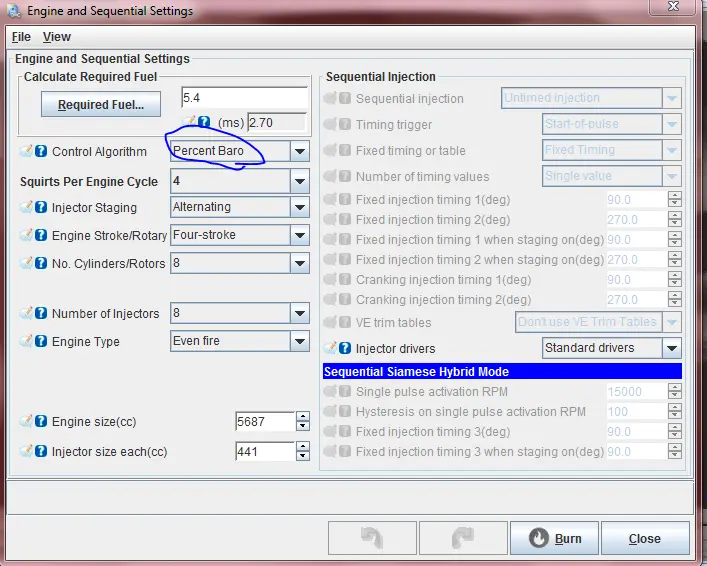Open help for Injector drivers
This screenshot has width=707, height=566.
tap(345, 348)
